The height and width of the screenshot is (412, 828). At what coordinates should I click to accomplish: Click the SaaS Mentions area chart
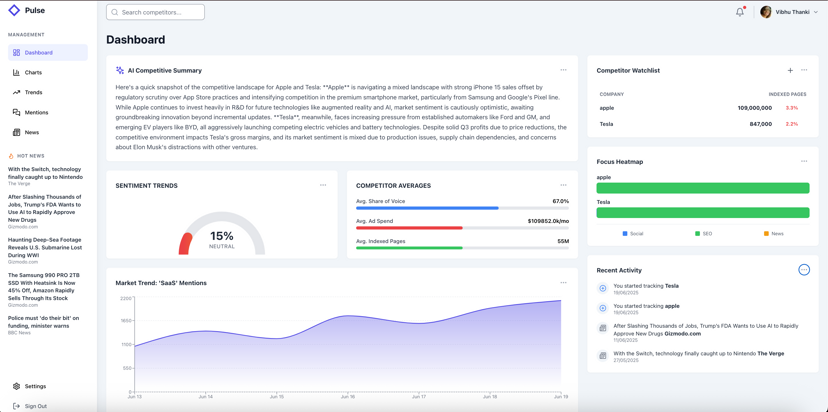point(347,346)
